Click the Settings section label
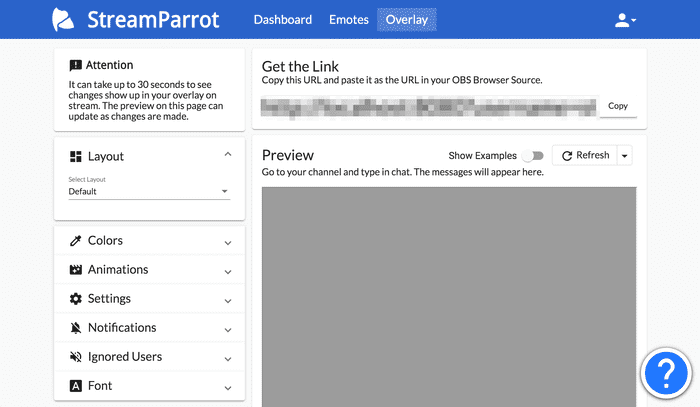700x407 pixels. tap(109, 299)
